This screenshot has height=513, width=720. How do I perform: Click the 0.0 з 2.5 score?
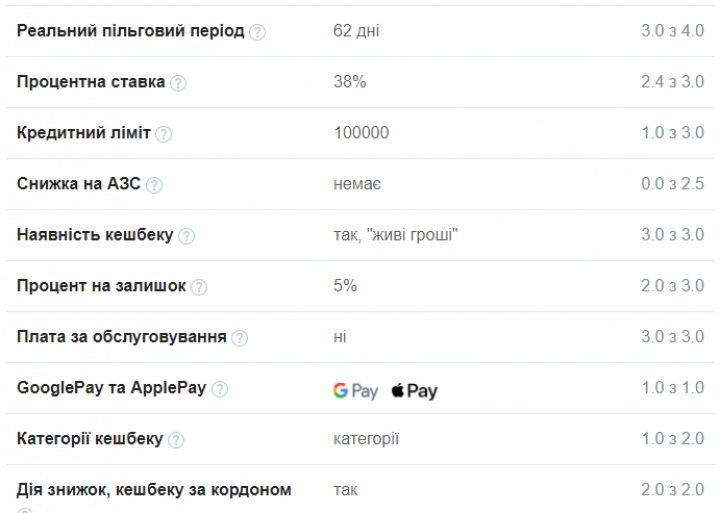tap(672, 184)
